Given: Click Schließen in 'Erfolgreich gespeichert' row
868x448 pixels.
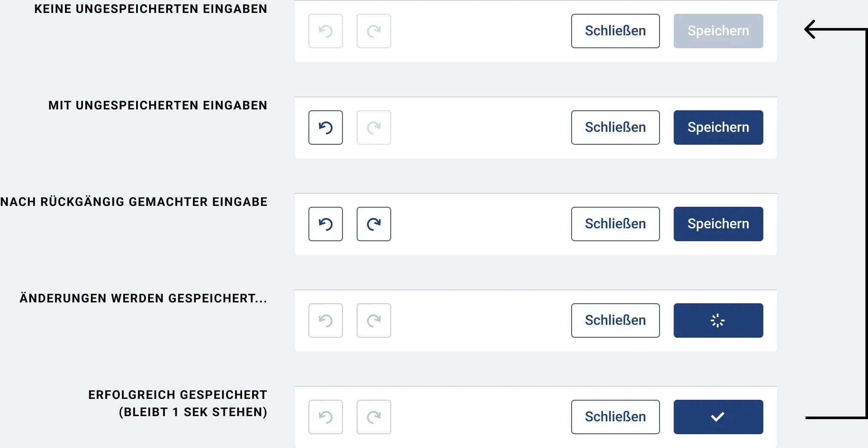Looking at the screenshot, I should click(616, 417).
